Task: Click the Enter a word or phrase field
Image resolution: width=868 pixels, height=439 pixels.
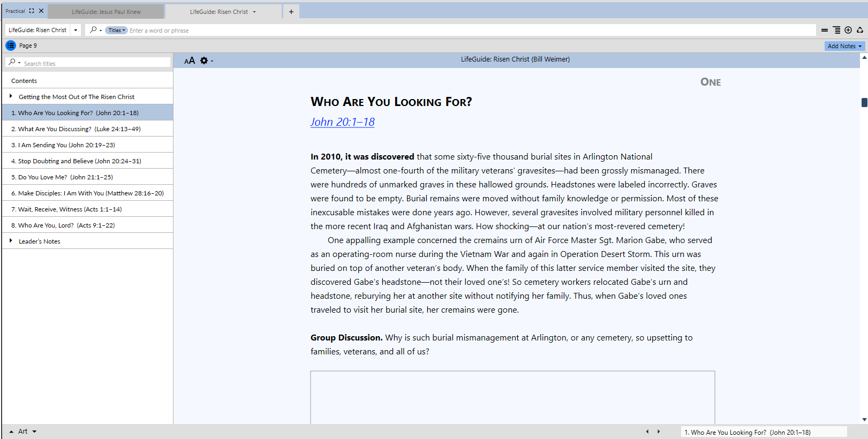Action: [471, 31]
